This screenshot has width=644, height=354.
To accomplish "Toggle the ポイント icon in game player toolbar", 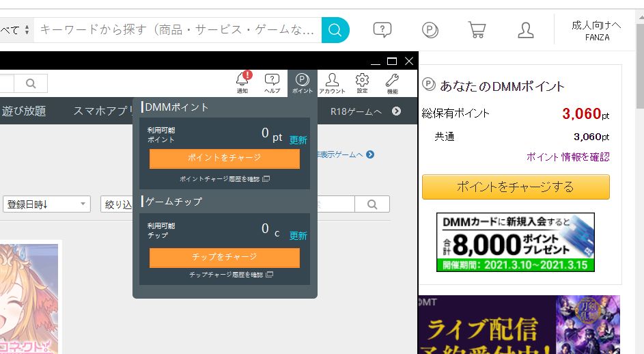I will point(303,83).
